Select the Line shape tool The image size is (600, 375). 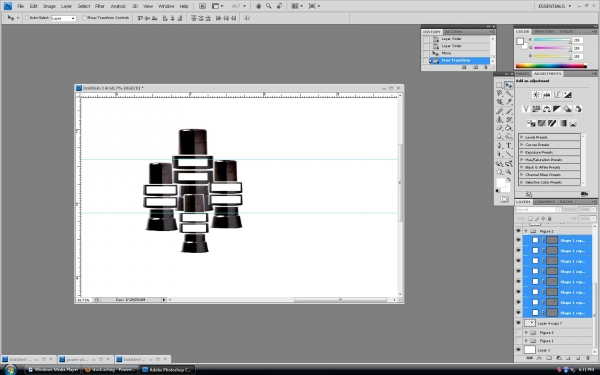click(x=509, y=154)
